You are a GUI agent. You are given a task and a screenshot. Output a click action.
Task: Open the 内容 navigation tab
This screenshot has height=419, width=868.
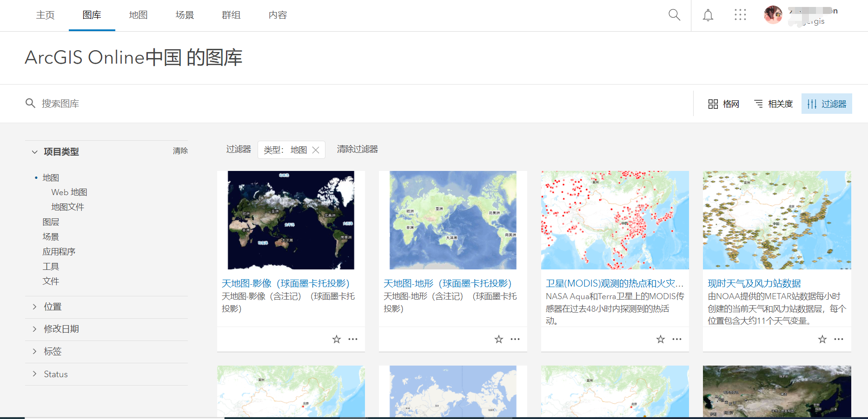point(278,15)
